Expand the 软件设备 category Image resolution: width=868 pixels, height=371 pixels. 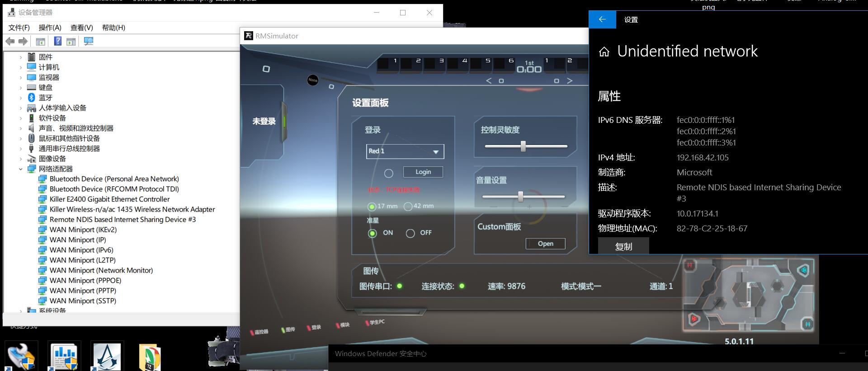coord(20,118)
